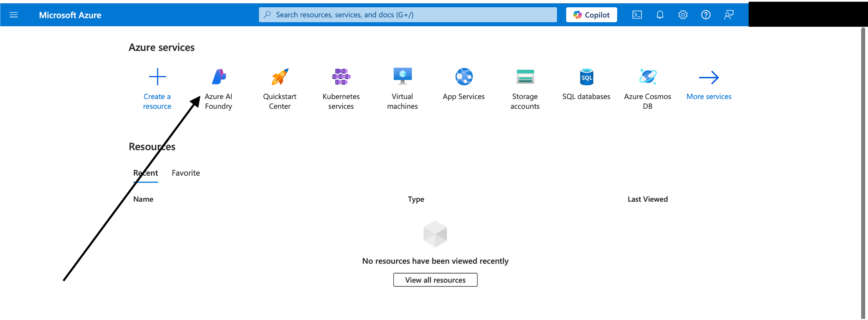The width and height of the screenshot is (868, 320).
Task: Switch to the Recent tab
Action: click(x=145, y=173)
